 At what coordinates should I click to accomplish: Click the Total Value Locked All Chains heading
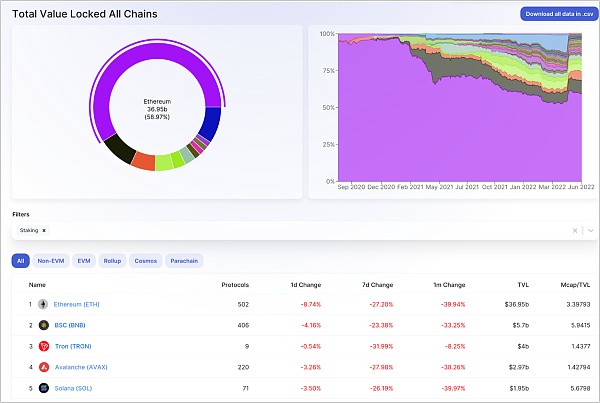coord(85,14)
